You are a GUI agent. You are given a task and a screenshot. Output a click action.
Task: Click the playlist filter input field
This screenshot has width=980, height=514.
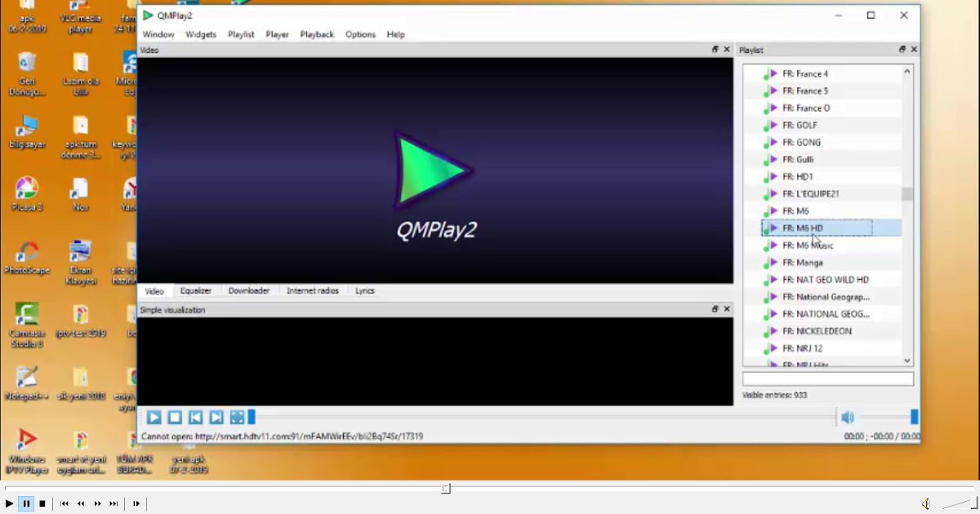pyautogui.click(x=827, y=379)
